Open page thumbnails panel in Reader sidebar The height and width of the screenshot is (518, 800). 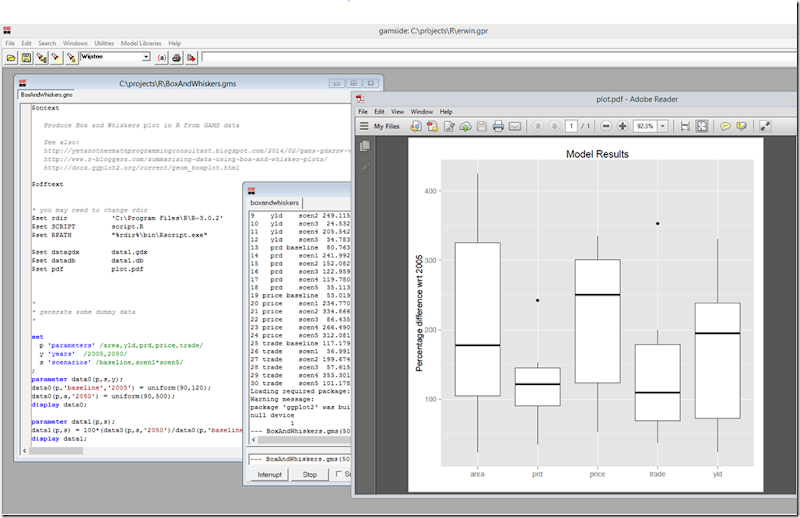pyautogui.click(x=365, y=146)
